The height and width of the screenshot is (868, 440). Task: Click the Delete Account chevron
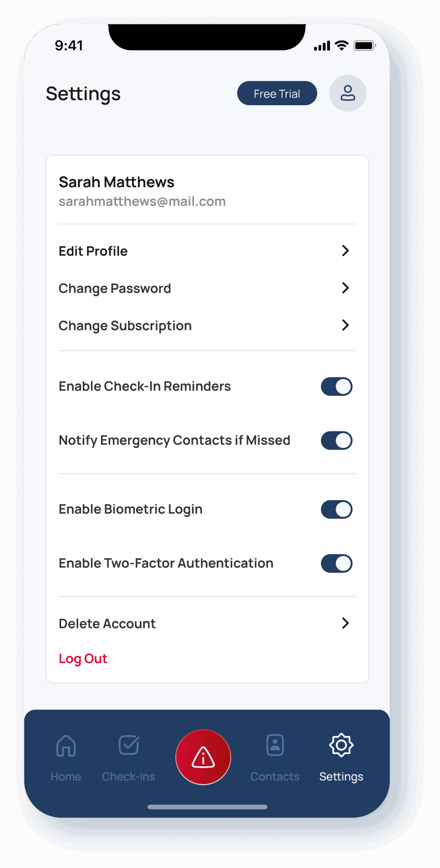(x=345, y=623)
